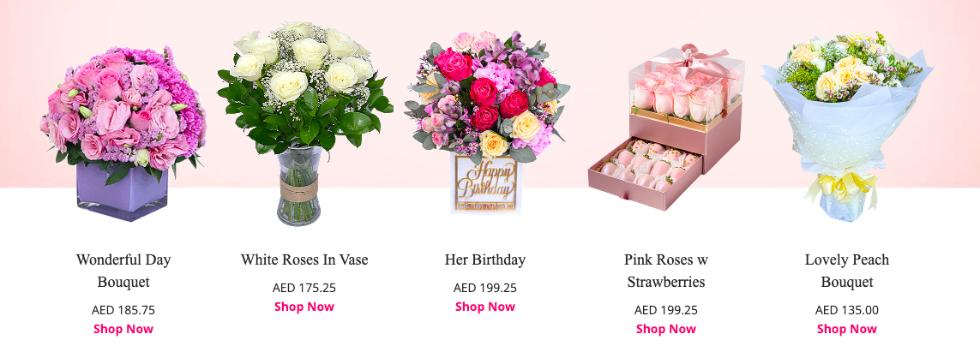Shop Now for Pink Roses w Strawberries
The width and height of the screenshot is (980, 352).
point(665,329)
